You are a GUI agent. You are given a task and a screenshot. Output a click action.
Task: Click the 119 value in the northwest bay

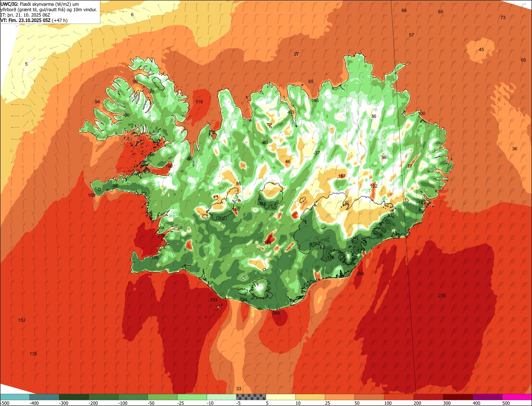[x=199, y=102]
